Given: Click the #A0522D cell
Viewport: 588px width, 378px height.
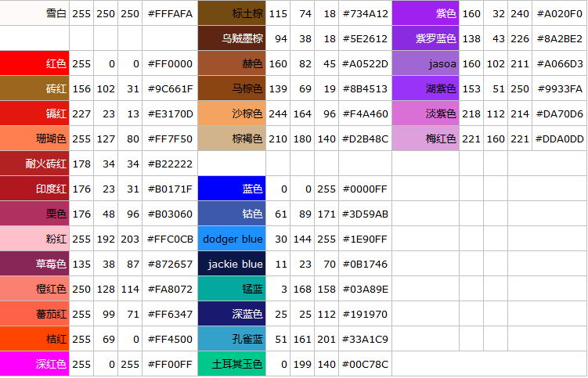Looking at the screenshot, I should tap(366, 63).
